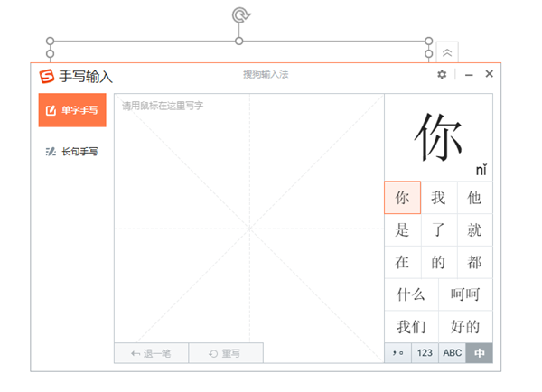
Task: Click the Sogou logo icon
Action: tap(47, 76)
